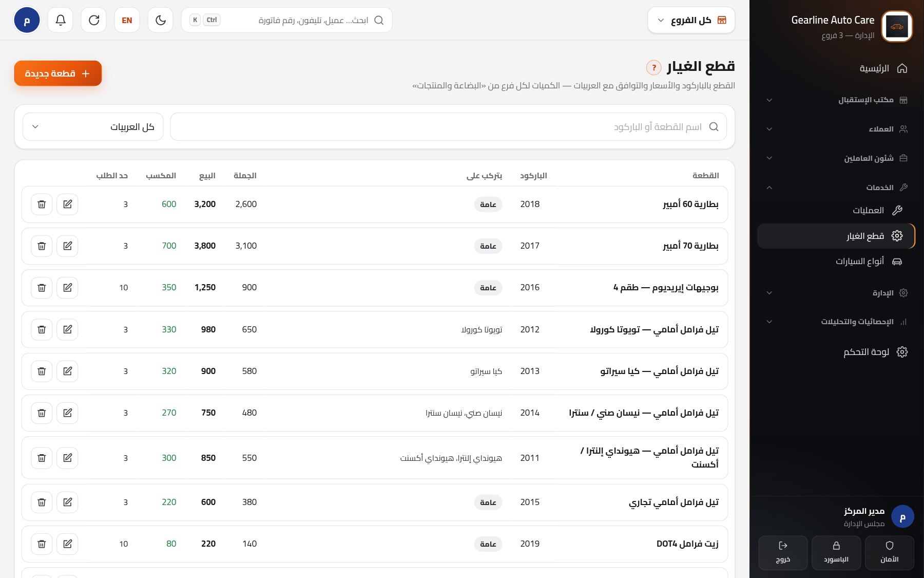924x578 pixels.
Task: Click the الباسورد button
Action: [836, 553]
